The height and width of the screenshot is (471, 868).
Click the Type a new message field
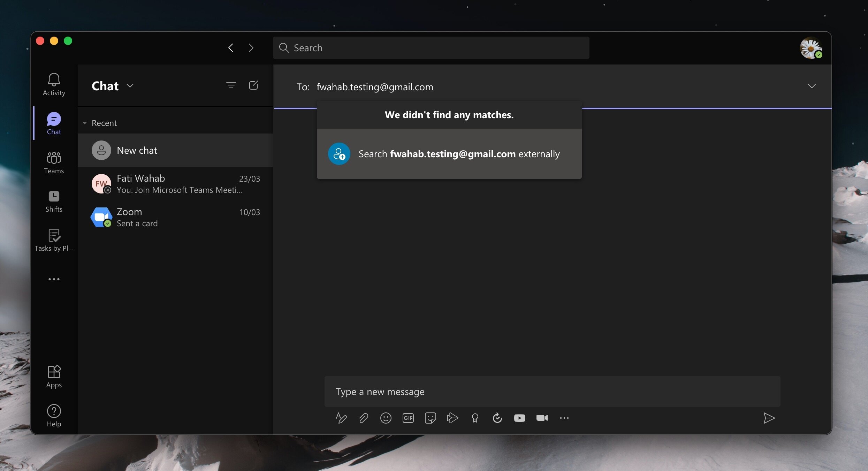click(x=552, y=392)
